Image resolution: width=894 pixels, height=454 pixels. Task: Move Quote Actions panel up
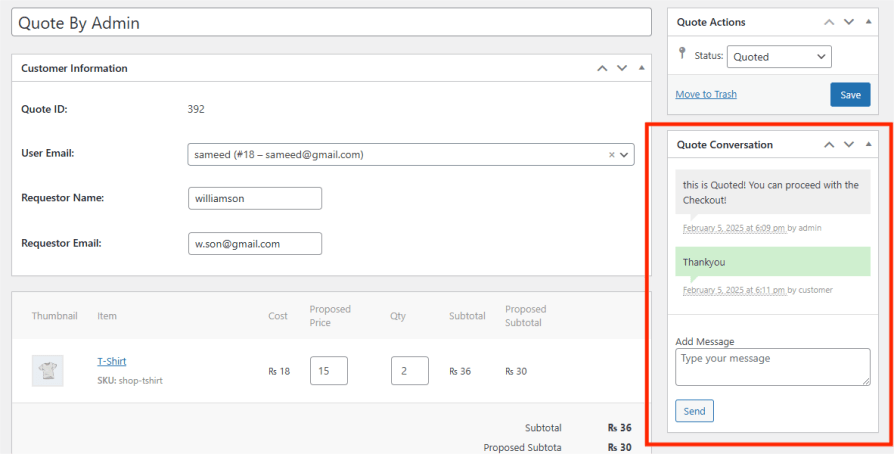pyautogui.click(x=829, y=22)
